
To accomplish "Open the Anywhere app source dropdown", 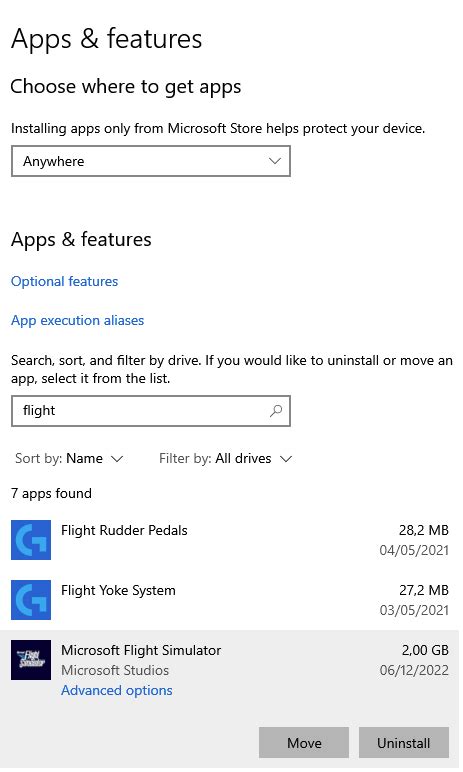I will pyautogui.click(x=151, y=161).
